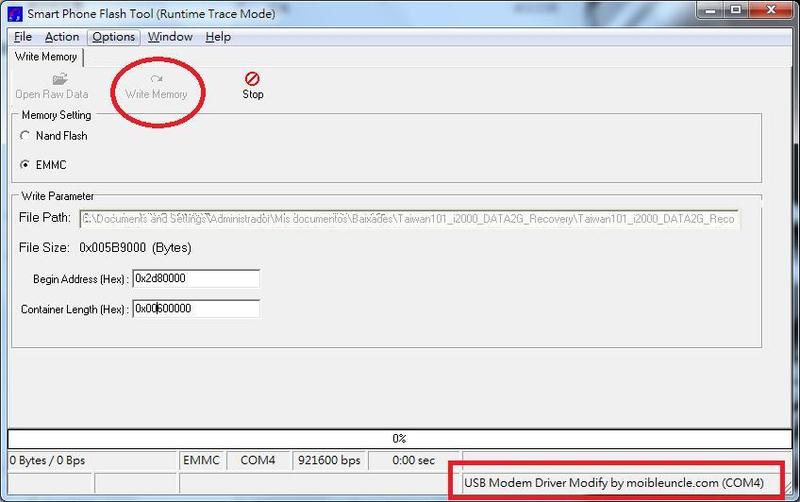800x502 pixels.
Task: Minimize the Flash Tool window
Action: (710, 10)
